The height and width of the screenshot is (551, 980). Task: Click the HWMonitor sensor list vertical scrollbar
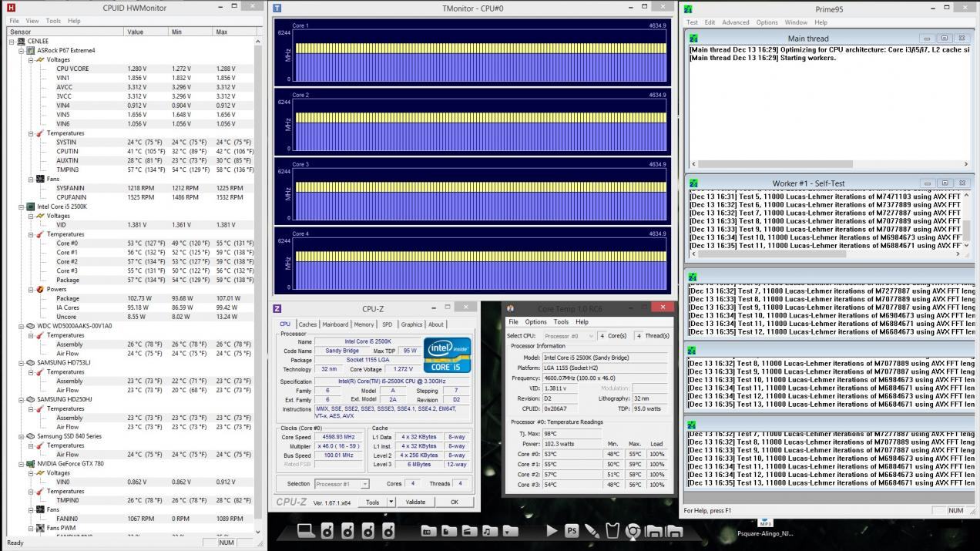click(x=258, y=286)
